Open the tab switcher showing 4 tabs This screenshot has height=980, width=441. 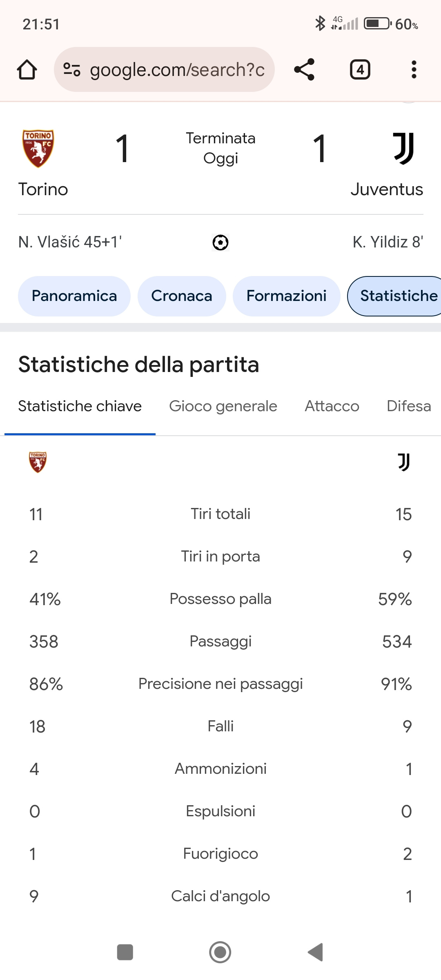tap(360, 69)
